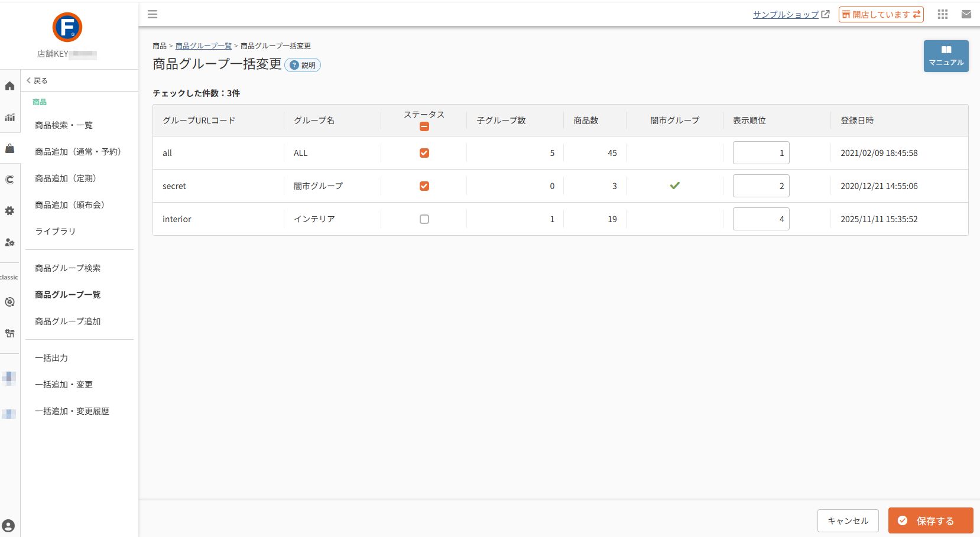The image size is (980, 537).
Task: Edit display order field for interior row
Action: coord(761,219)
